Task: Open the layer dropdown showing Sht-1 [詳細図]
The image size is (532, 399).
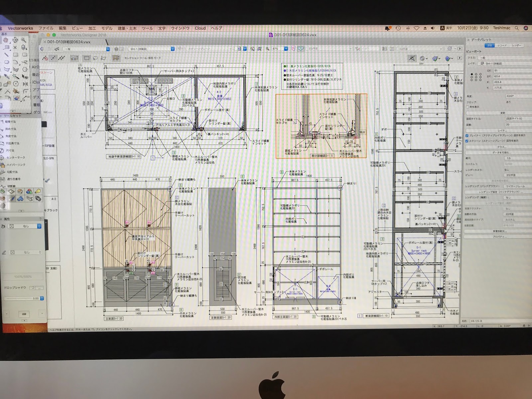Action: coord(151,49)
